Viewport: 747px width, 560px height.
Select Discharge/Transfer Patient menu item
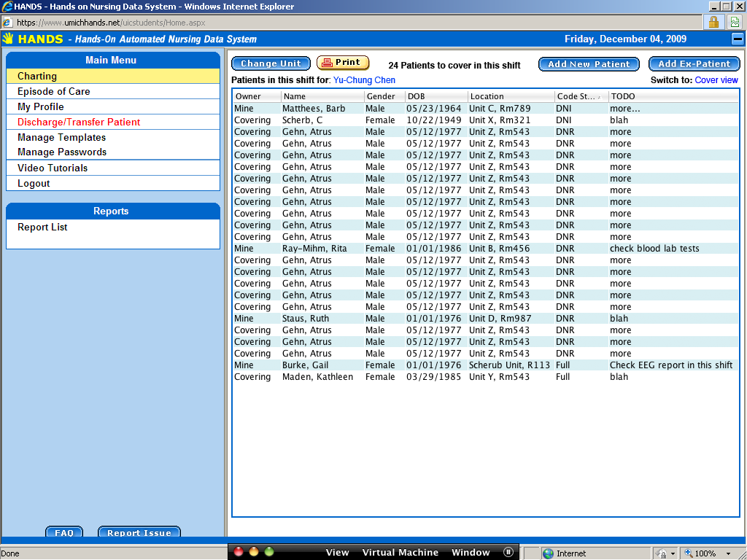(x=113, y=122)
